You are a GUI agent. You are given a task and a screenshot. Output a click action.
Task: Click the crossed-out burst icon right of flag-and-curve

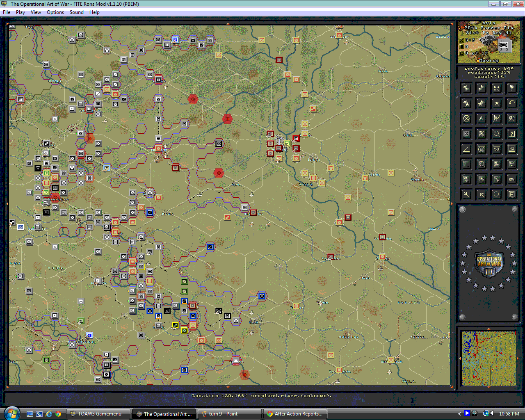512,119
